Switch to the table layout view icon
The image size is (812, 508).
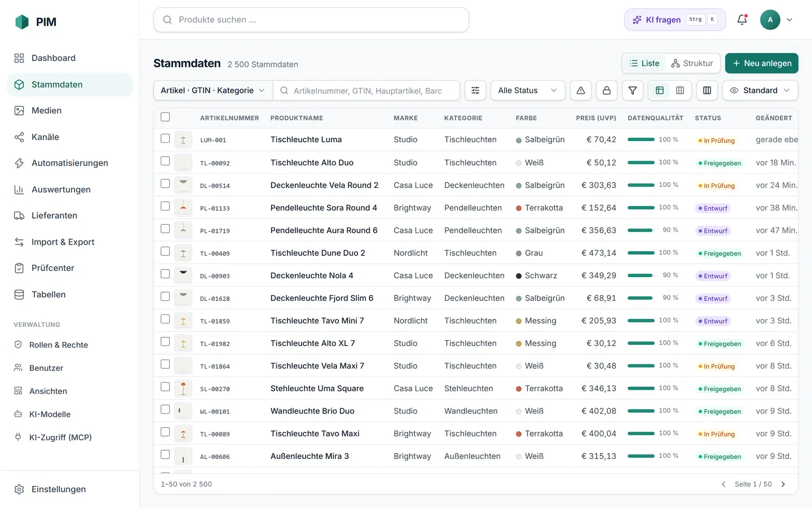coord(660,90)
